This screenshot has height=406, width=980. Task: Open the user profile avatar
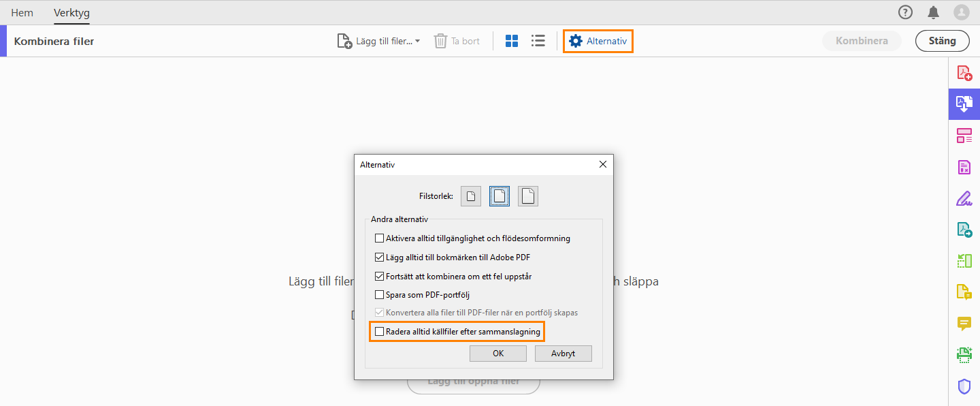point(961,12)
